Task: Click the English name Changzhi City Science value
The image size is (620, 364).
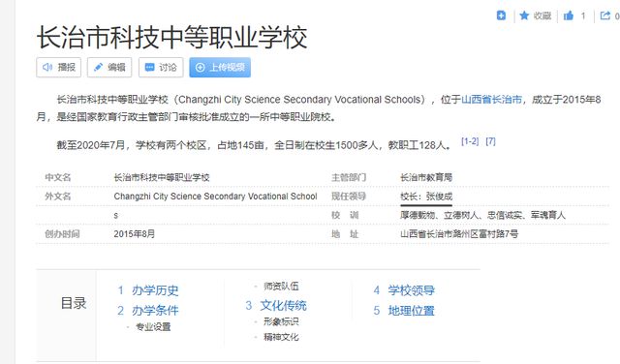Action: click(215, 197)
